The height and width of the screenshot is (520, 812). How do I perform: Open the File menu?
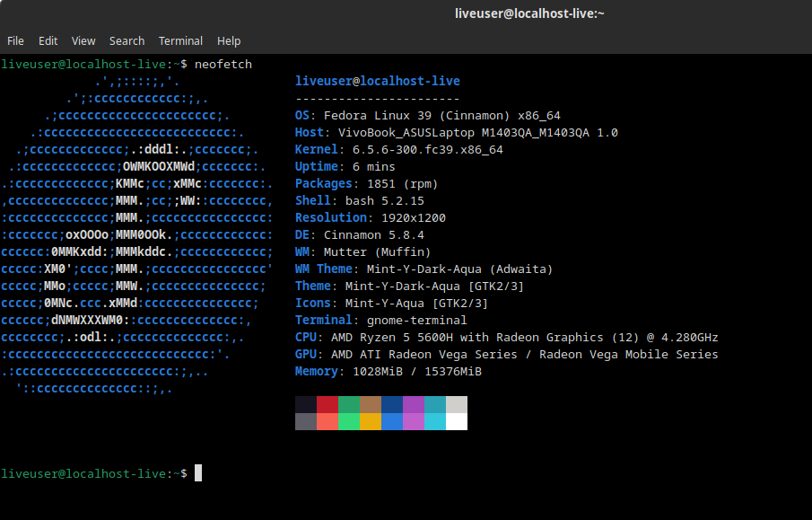15,40
